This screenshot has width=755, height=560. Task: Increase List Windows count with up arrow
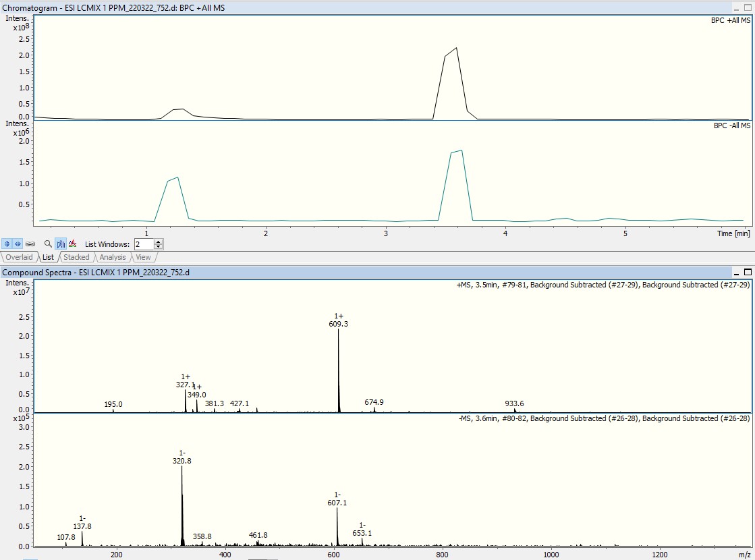pos(158,241)
